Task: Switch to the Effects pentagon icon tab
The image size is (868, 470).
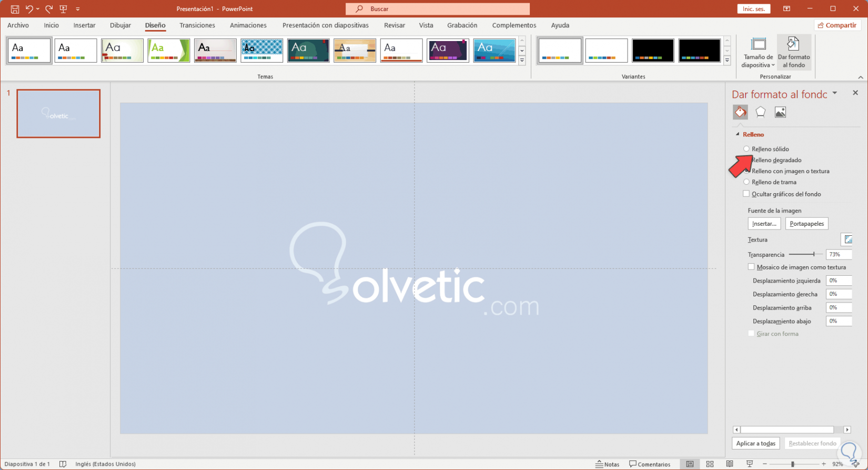Action: [x=760, y=112]
